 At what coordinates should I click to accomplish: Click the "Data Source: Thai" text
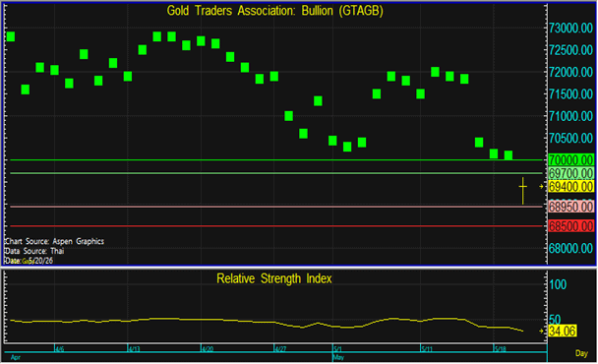pos(34,251)
